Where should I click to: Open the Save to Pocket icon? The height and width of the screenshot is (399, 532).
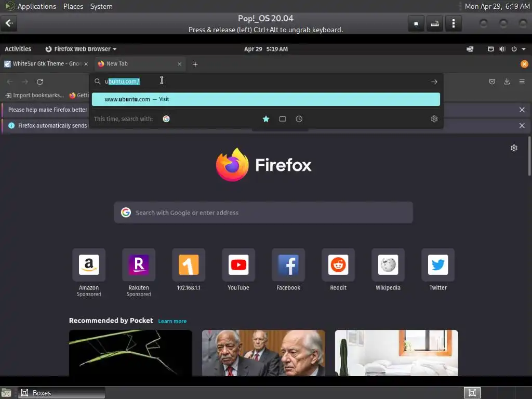(x=492, y=82)
